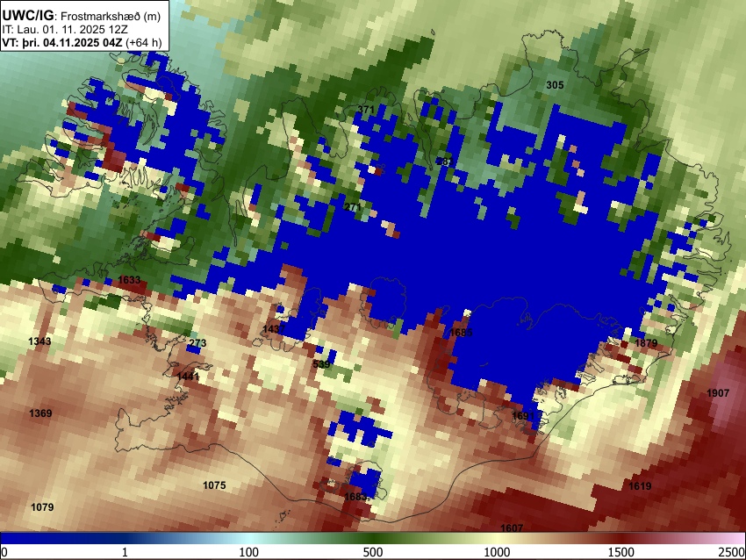This screenshot has width=746, height=560.
Task: Click the map value 539
Action: coord(321,364)
